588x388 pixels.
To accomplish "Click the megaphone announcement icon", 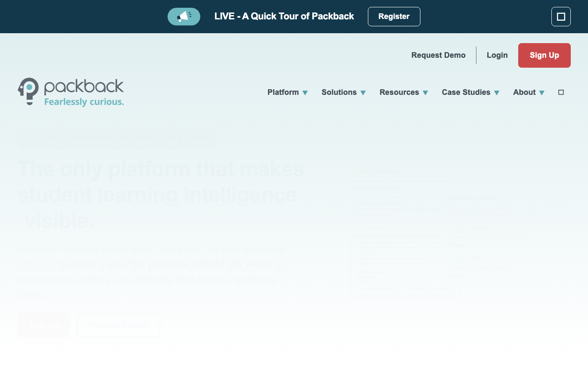I will click(x=184, y=16).
